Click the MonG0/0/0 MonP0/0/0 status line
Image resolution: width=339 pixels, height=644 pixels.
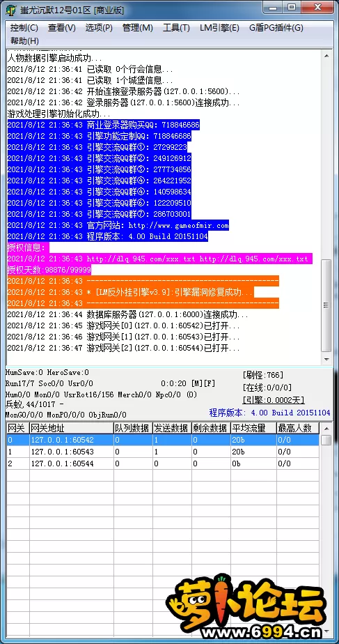click(65, 415)
